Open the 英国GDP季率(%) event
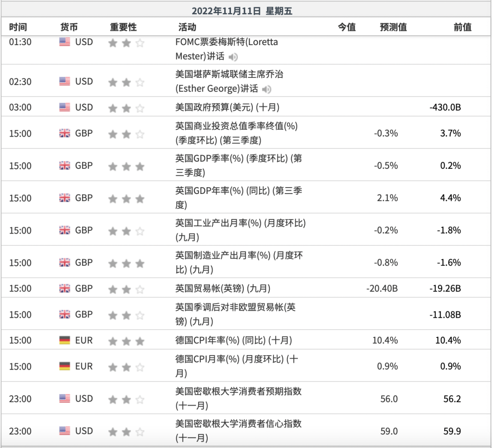492x448 pixels. tap(238, 166)
